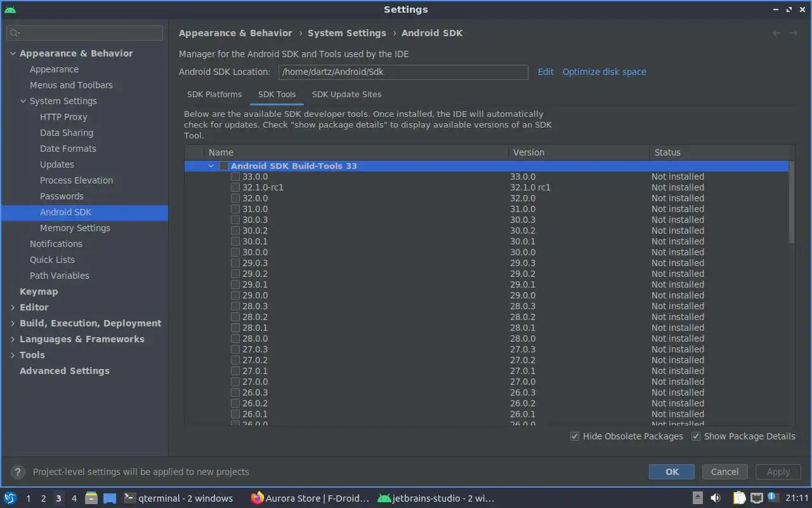Expand the Tools section
The image size is (812, 508).
pos(13,355)
